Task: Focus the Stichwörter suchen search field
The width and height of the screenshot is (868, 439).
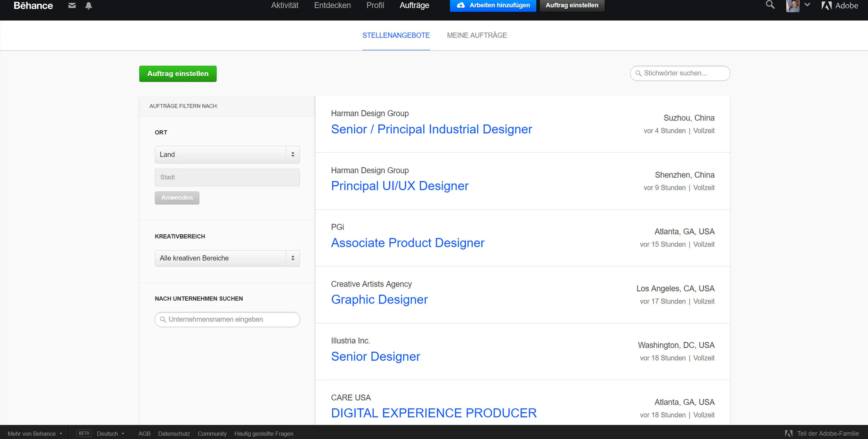Action: click(680, 73)
